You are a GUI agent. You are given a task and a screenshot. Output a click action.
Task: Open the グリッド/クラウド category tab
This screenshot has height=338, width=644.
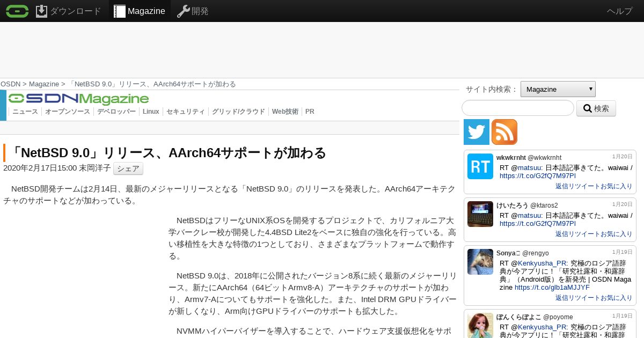pos(238,112)
